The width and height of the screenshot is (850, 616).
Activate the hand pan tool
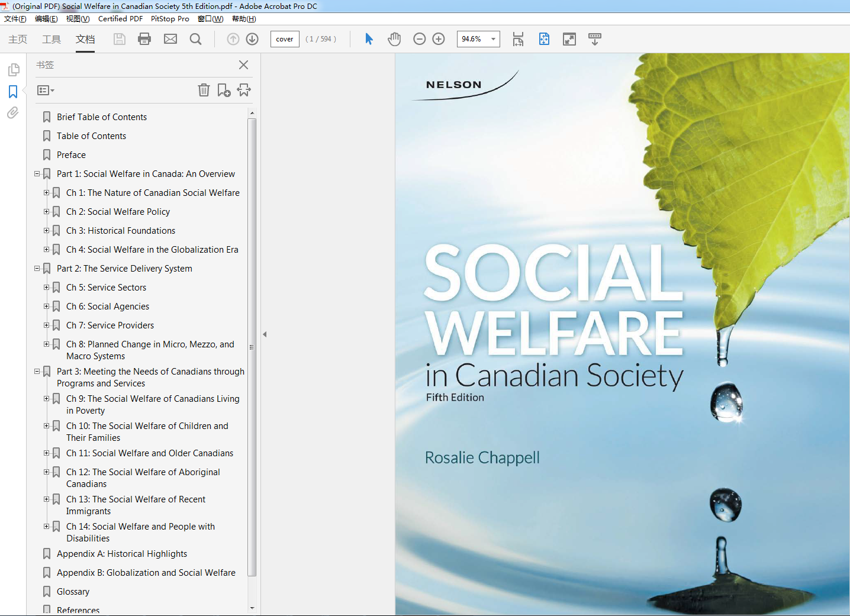394,39
